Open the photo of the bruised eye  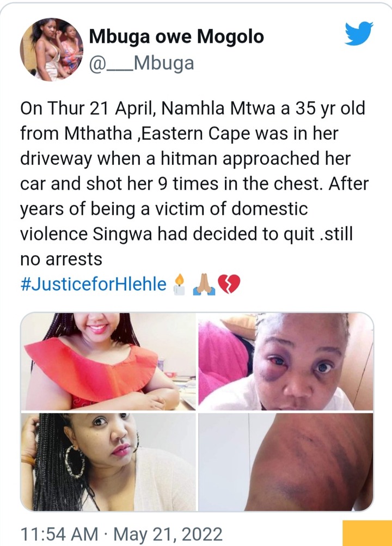point(286,361)
